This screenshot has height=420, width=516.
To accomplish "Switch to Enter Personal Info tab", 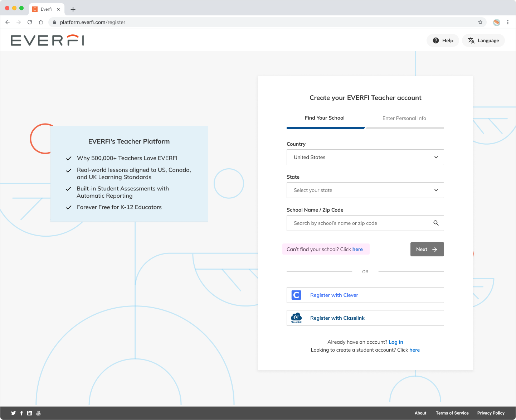I will 404,118.
